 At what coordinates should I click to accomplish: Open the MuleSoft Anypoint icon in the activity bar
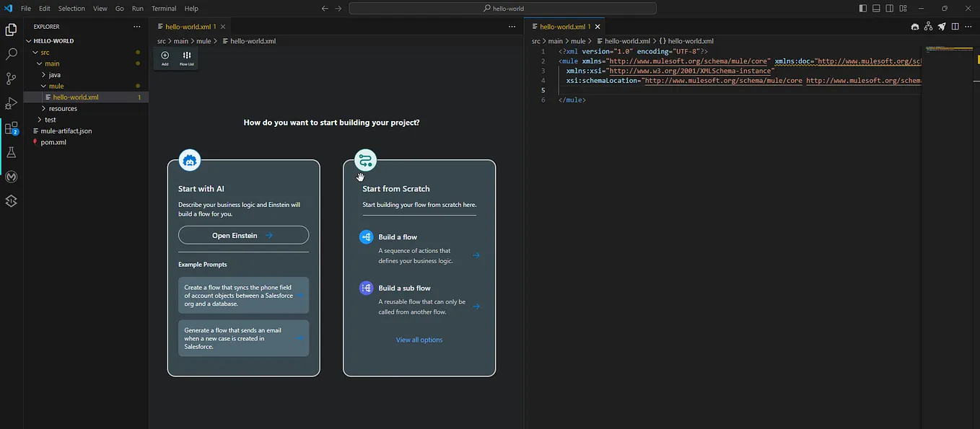coord(11,177)
